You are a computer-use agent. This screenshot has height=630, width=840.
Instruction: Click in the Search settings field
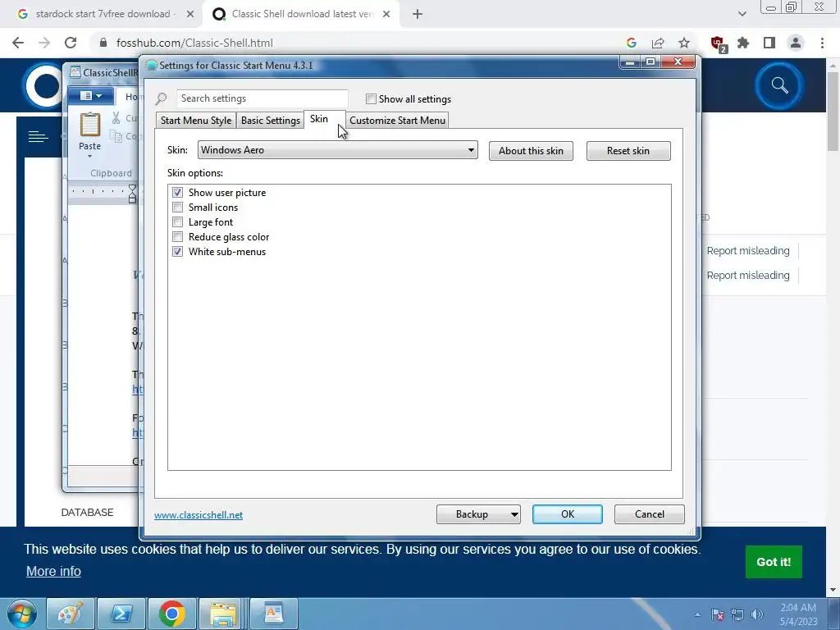262,98
